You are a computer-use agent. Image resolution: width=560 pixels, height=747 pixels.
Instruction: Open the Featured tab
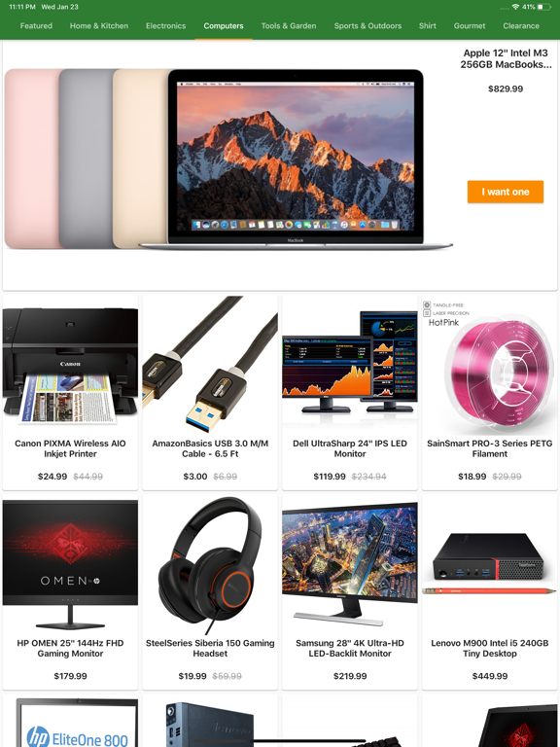click(36, 25)
